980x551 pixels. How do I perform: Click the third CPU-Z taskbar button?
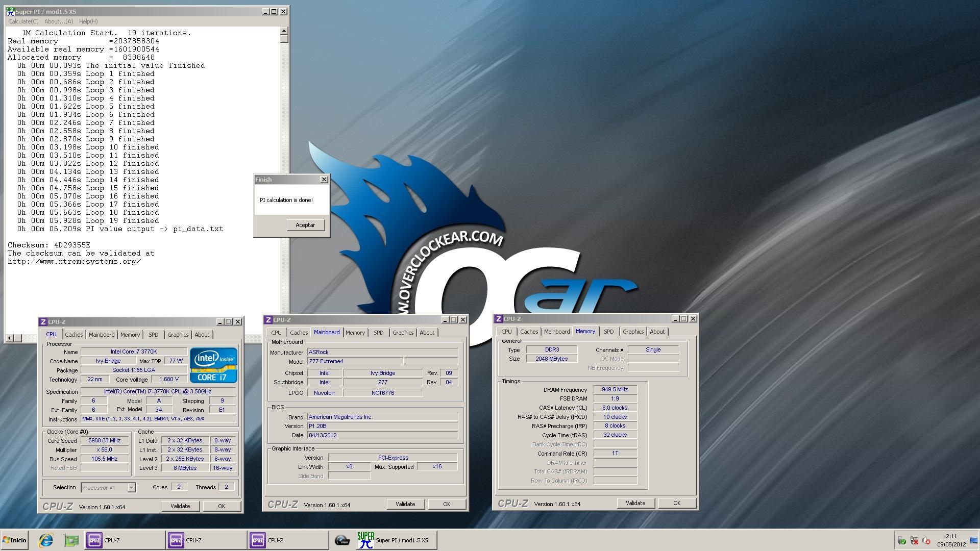[x=288, y=540]
